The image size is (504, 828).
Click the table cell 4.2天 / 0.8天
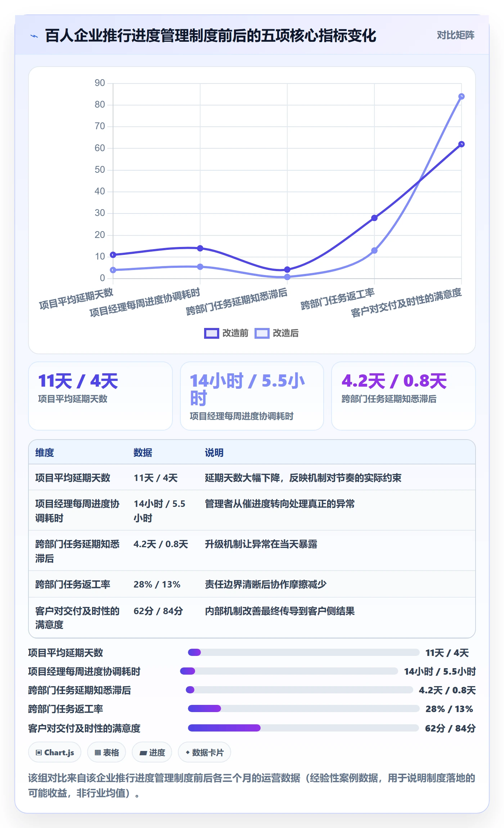coord(161,544)
